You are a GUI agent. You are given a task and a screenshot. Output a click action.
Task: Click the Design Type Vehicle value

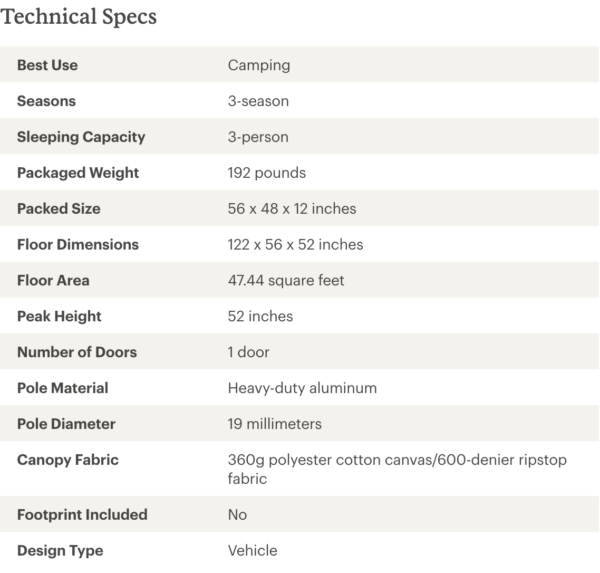253,551
